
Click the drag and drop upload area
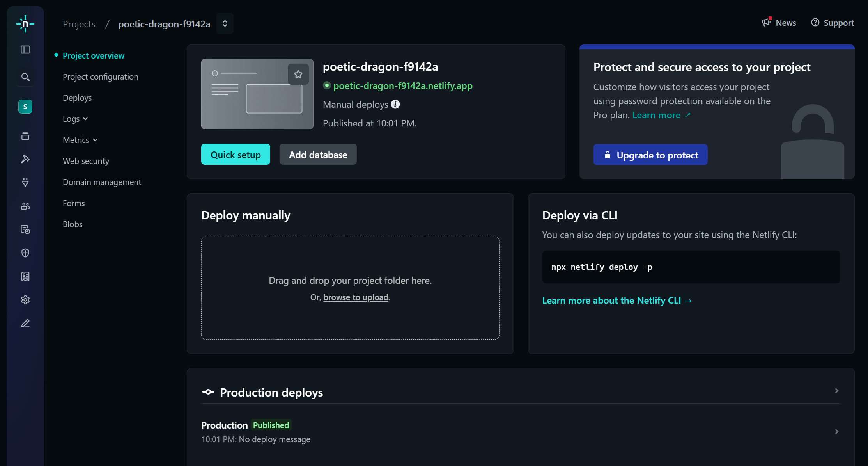(x=350, y=288)
